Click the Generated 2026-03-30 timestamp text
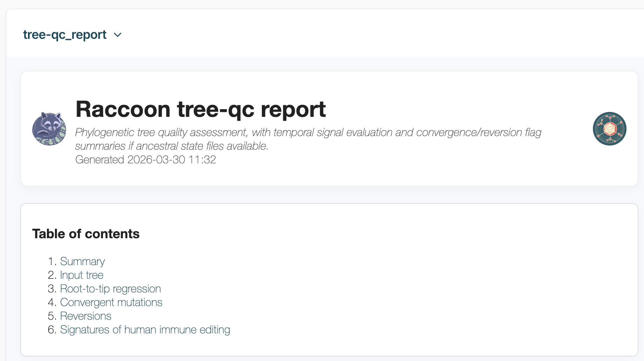The image size is (644, 361). tap(146, 160)
